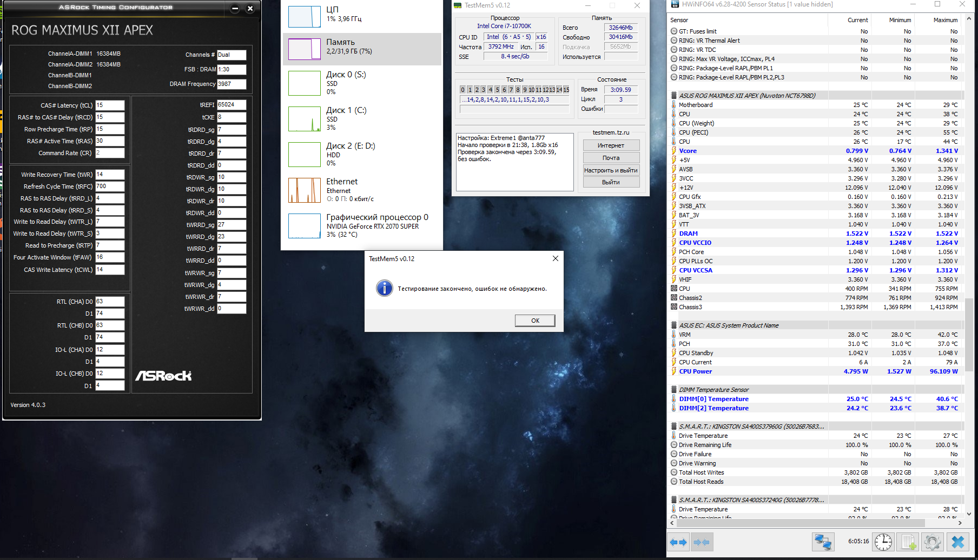Click the Выйти button in TestMem5
This screenshot has height=560, width=978.
pos(611,182)
